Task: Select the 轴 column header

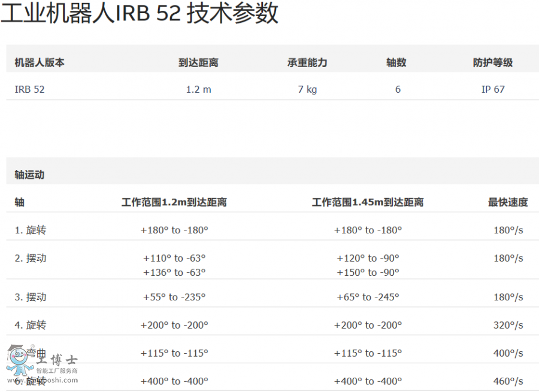Action: pos(20,202)
